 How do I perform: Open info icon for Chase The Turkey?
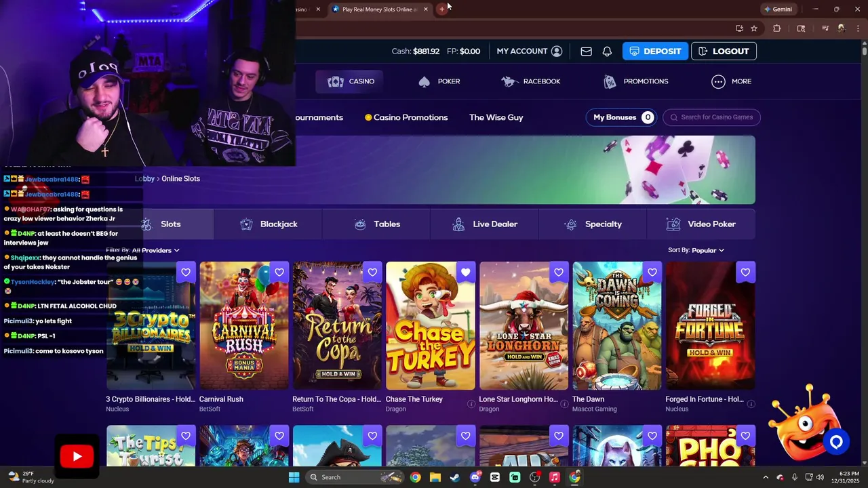pyautogui.click(x=471, y=404)
